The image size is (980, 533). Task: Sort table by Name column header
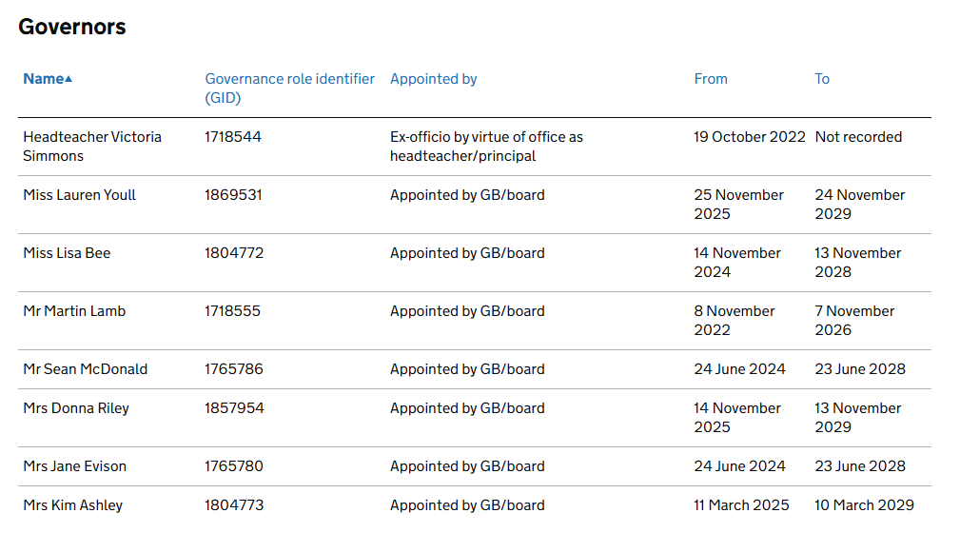tap(43, 79)
